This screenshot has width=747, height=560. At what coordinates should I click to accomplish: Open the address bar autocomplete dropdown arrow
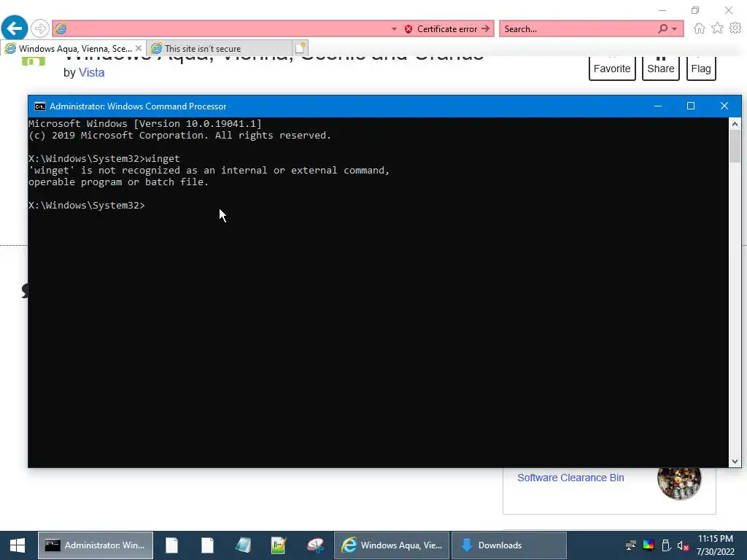tap(394, 29)
